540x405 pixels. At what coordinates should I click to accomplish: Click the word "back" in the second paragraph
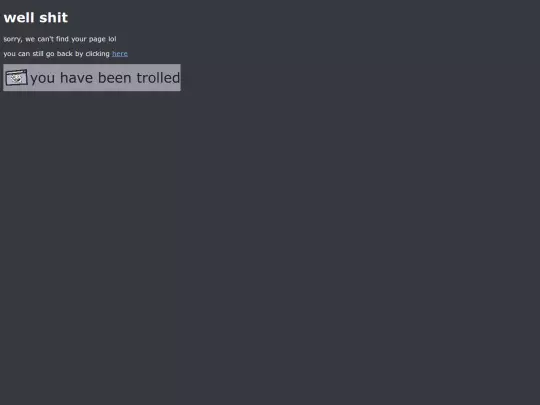pyautogui.click(x=65, y=54)
